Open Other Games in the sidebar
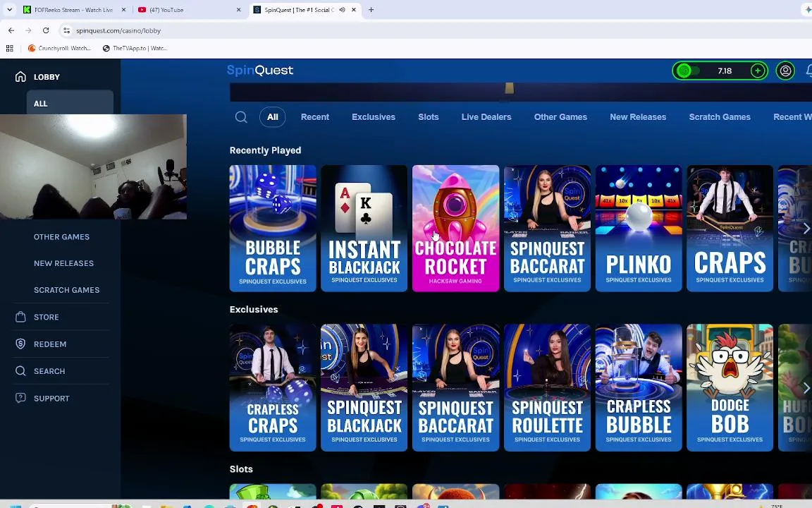The height and width of the screenshot is (508, 812). [x=61, y=237]
